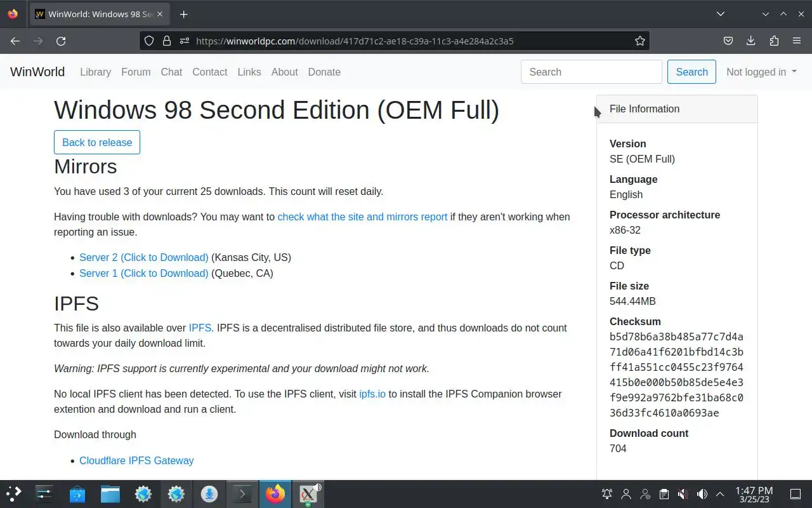This screenshot has height=508, width=812.
Task: Focus the site Search input field
Action: point(591,72)
